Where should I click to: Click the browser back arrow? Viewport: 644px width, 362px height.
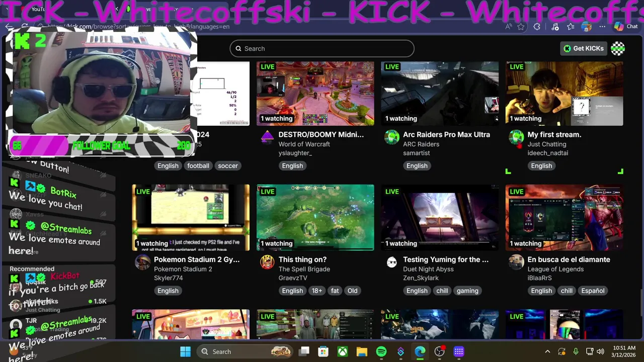click(9, 27)
